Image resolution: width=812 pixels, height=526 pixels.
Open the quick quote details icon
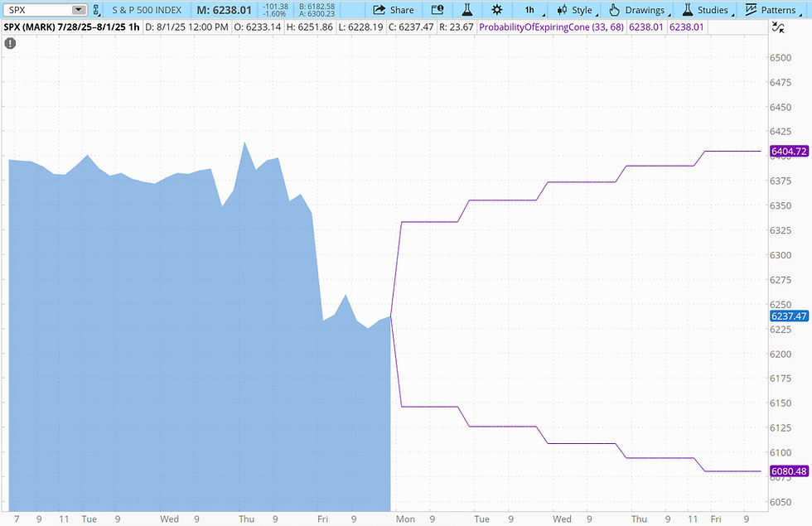pyautogui.click(x=437, y=10)
